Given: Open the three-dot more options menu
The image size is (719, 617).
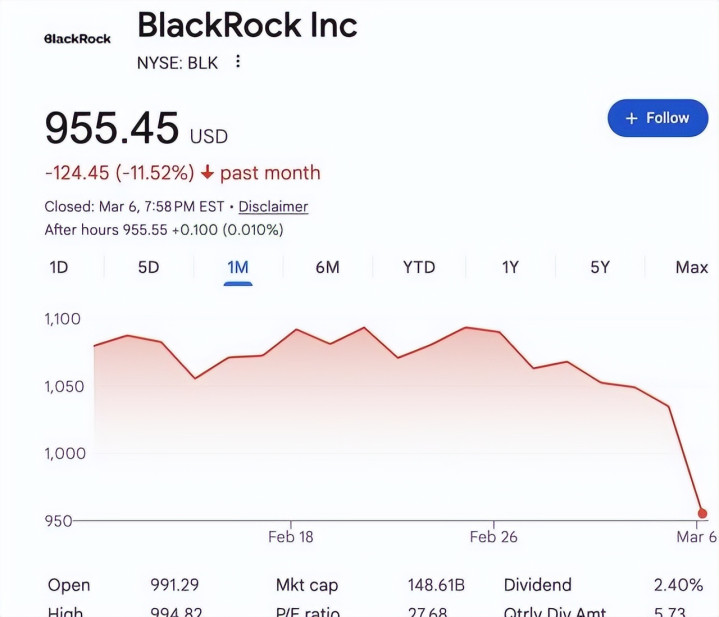Looking at the screenshot, I should coord(238,62).
